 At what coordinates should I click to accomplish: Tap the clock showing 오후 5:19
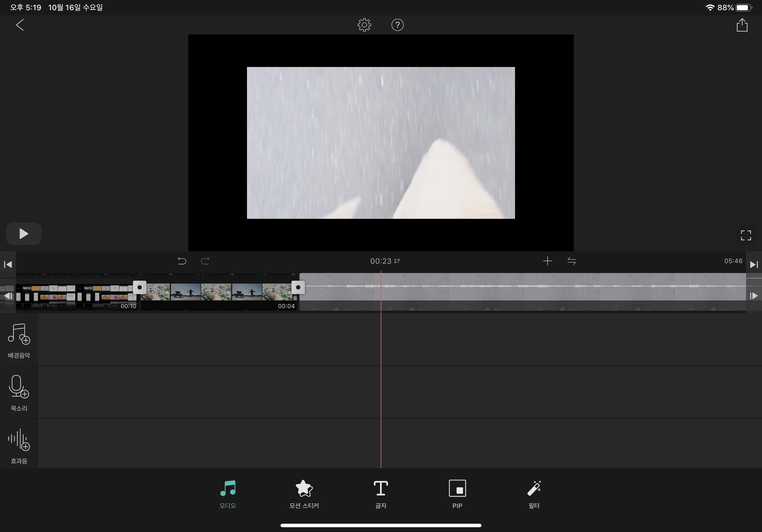[x=26, y=7]
